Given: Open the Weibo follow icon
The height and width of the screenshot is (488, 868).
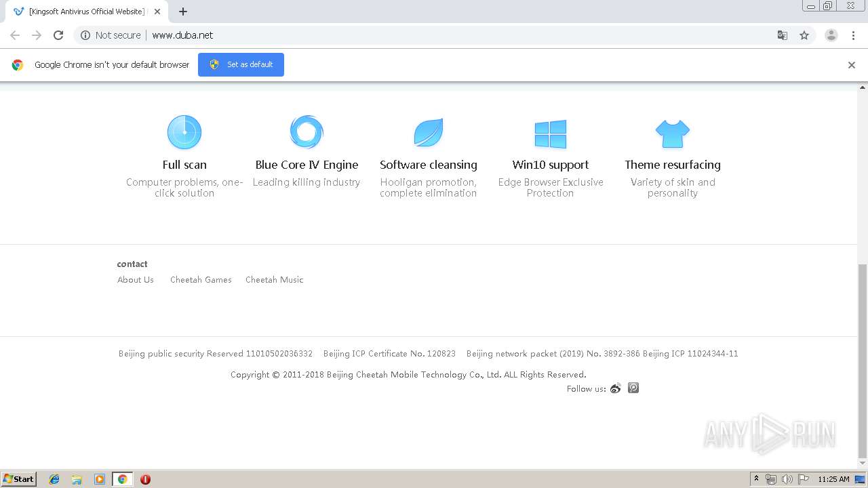Looking at the screenshot, I should pos(616,388).
